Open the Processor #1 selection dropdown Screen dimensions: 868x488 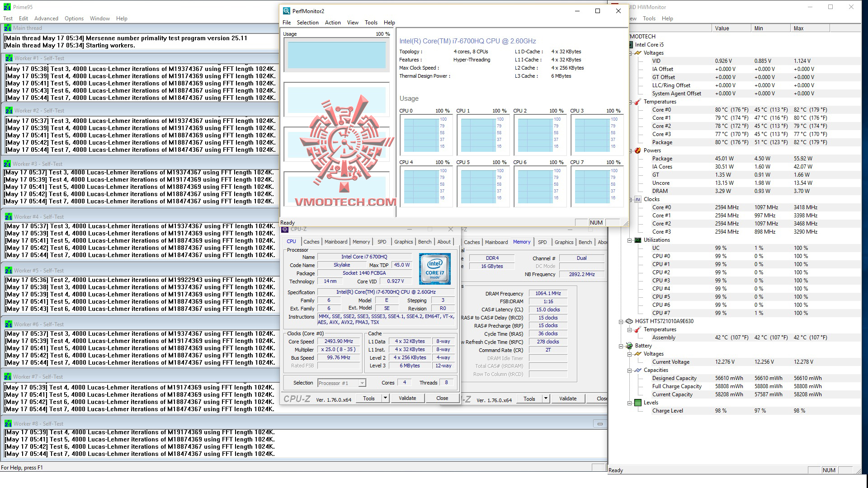pos(362,383)
